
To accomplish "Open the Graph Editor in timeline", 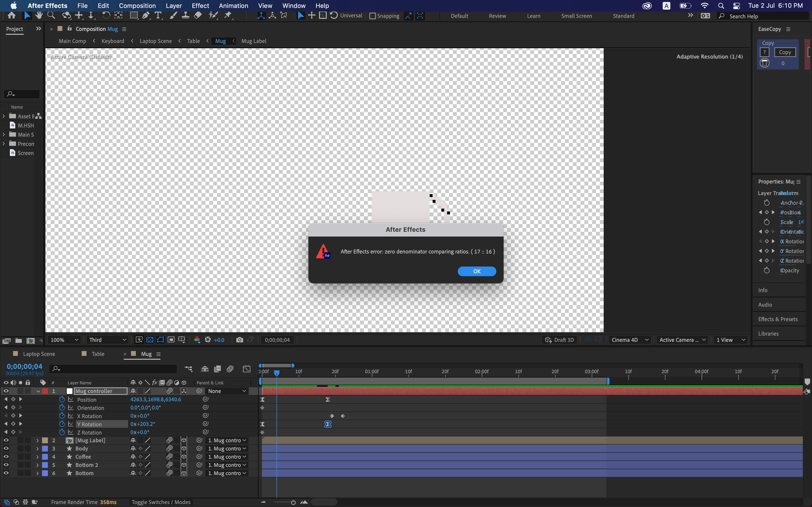I will coord(246,369).
